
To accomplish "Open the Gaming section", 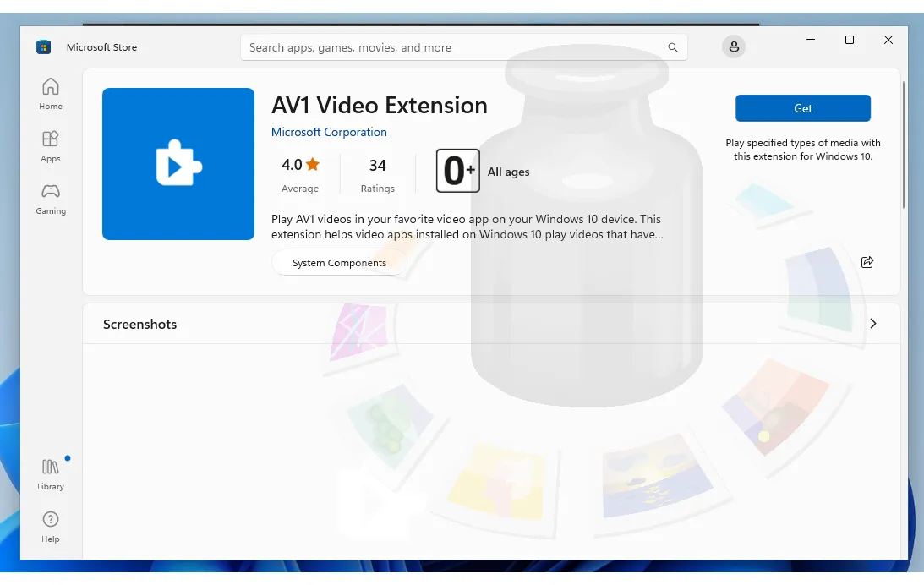I will (51, 199).
